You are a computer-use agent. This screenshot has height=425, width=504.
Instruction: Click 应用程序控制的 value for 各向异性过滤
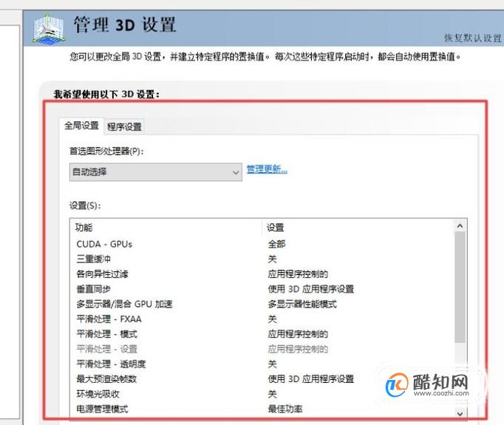[298, 274]
